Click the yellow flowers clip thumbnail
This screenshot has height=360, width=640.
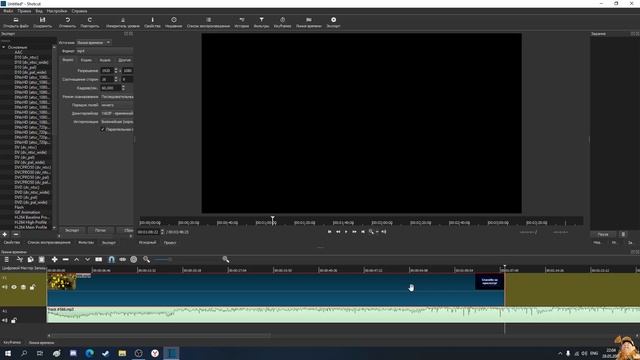click(x=62, y=282)
